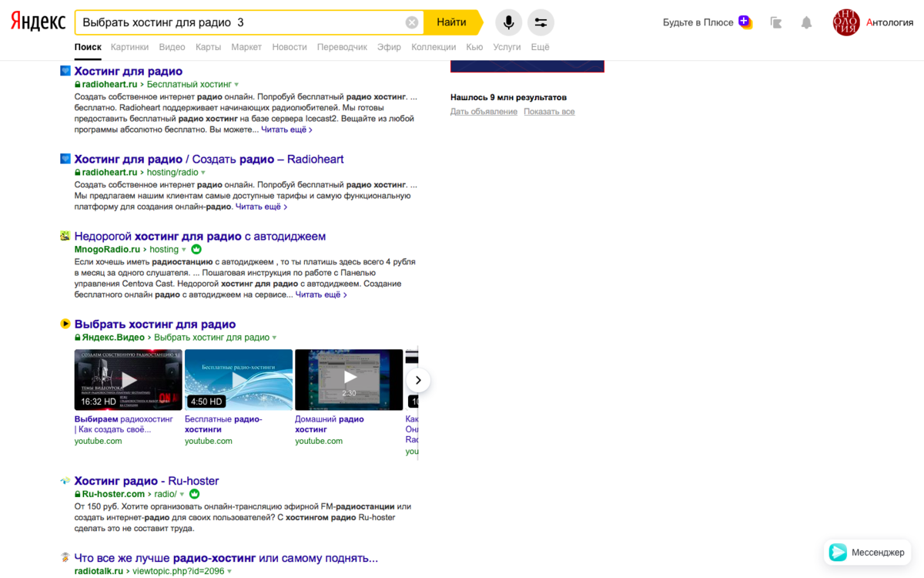This screenshot has width=924, height=578.
Task: Switch to Эфир tab
Action: [x=389, y=47]
